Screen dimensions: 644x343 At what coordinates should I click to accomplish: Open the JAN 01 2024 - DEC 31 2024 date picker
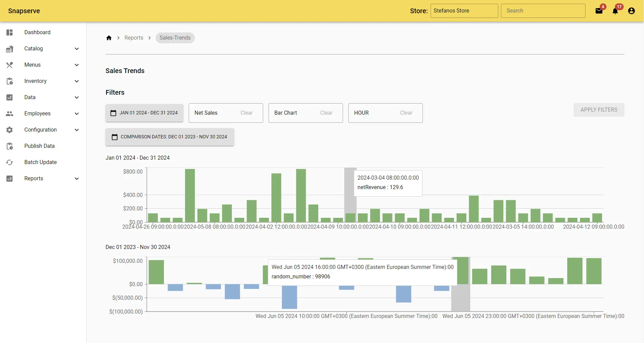144,113
